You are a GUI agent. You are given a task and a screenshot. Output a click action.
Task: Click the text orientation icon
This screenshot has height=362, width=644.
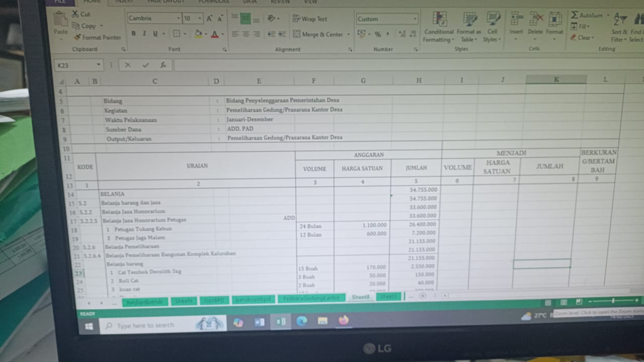(271, 19)
